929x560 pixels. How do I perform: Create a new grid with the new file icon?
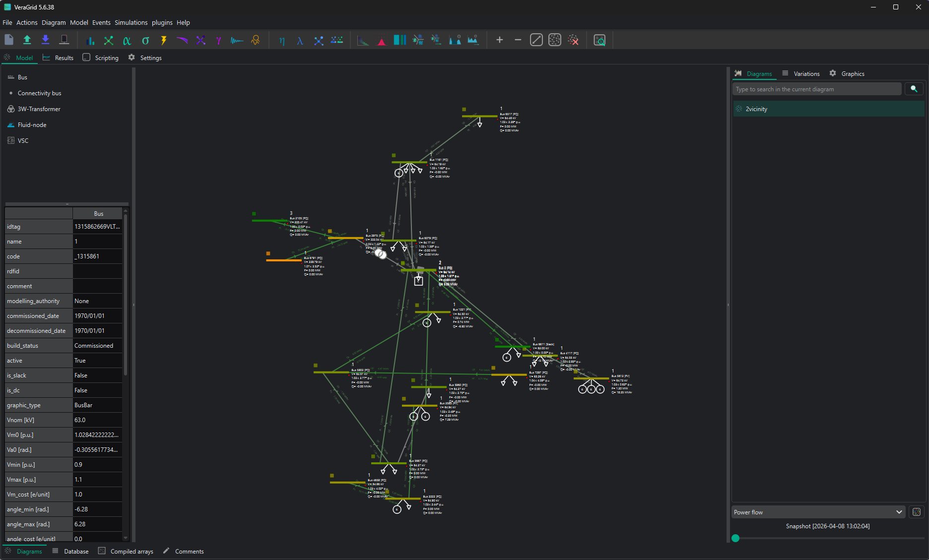[x=8, y=40]
